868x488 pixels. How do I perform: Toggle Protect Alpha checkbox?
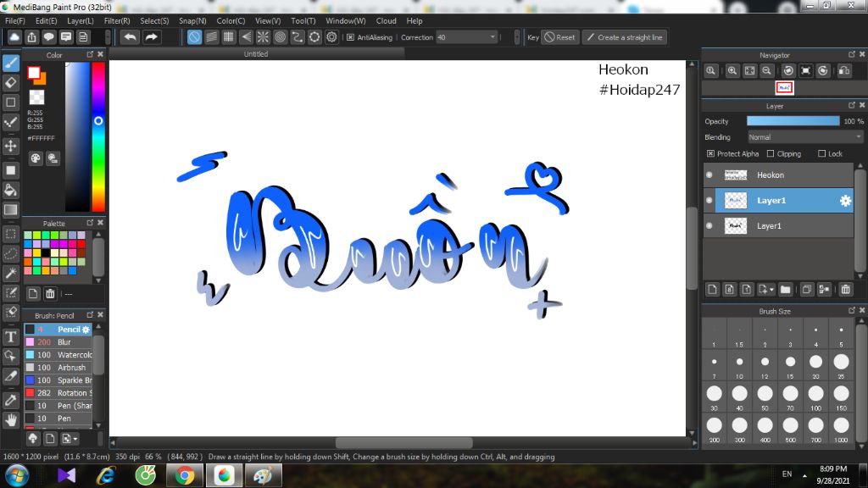point(710,154)
